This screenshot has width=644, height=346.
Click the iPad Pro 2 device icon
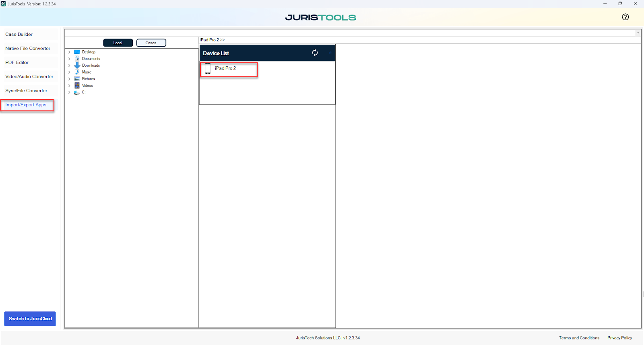pyautogui.click(x=208, y=68)
